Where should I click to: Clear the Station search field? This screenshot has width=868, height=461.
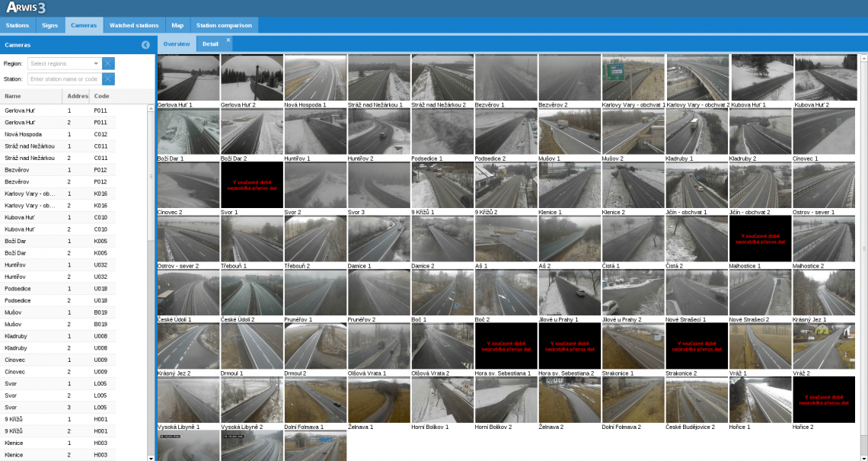click(108, 79)
